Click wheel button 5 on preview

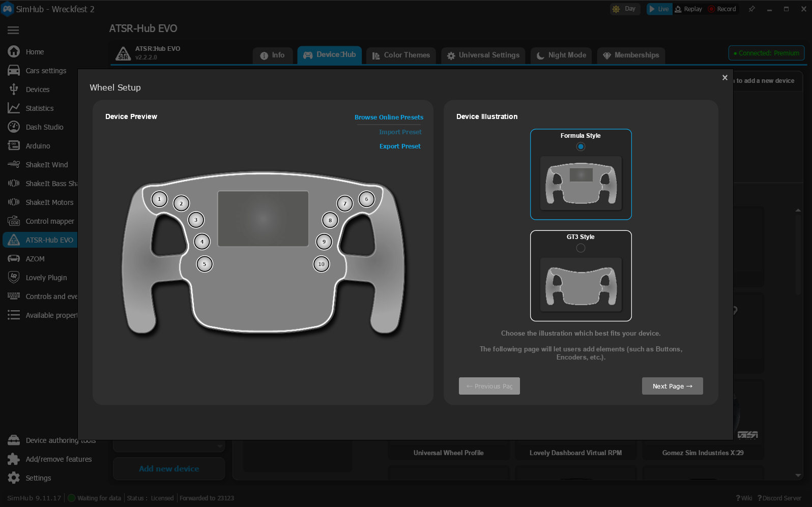pos(205,264)
